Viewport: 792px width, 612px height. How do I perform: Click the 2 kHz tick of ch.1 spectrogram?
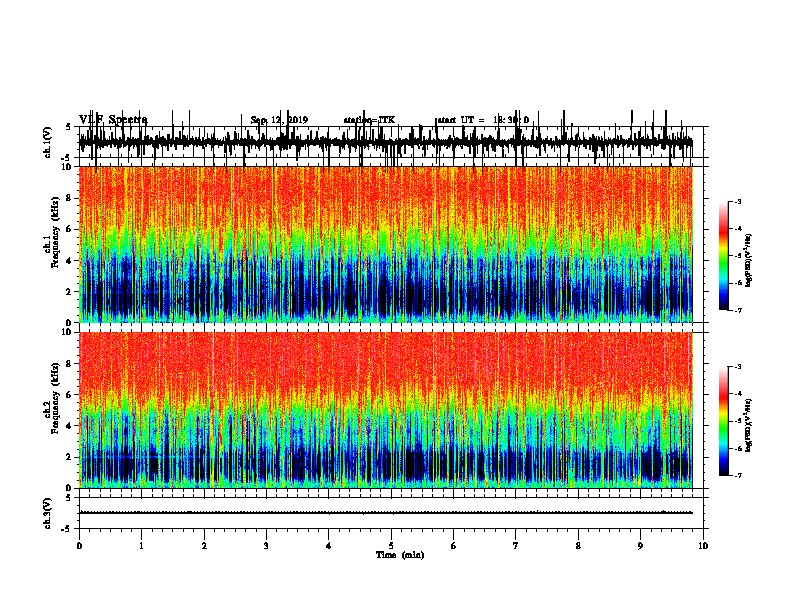(x=70, y=292)
